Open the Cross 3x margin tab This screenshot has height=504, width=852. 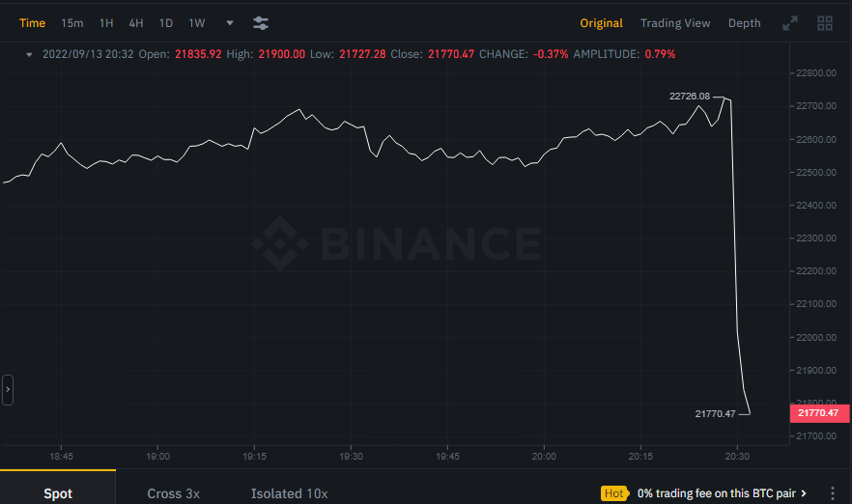coord(173,493)
